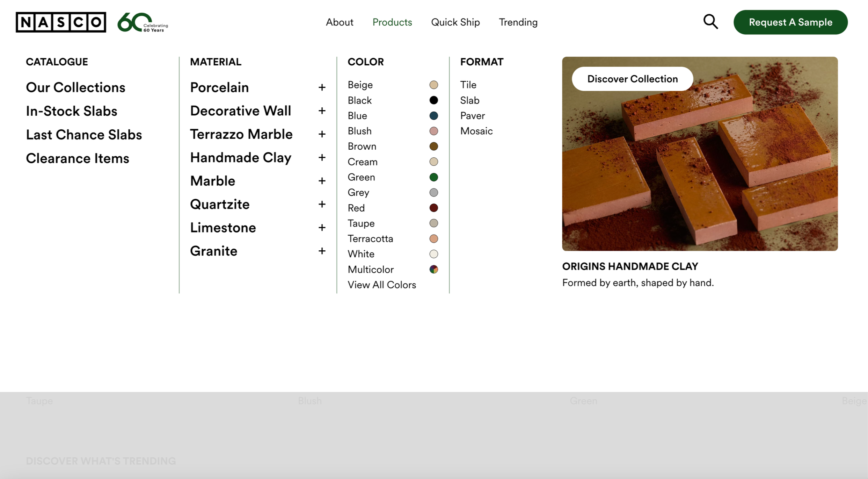Pick the Multicolor swatch circle

pyautogui.click(x=433, y=270)
